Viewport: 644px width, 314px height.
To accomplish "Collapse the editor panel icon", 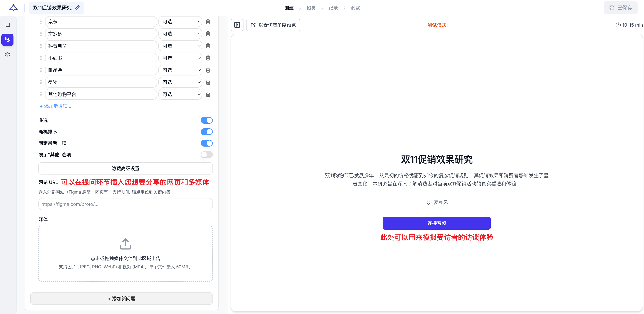I will tap(237, 25).
